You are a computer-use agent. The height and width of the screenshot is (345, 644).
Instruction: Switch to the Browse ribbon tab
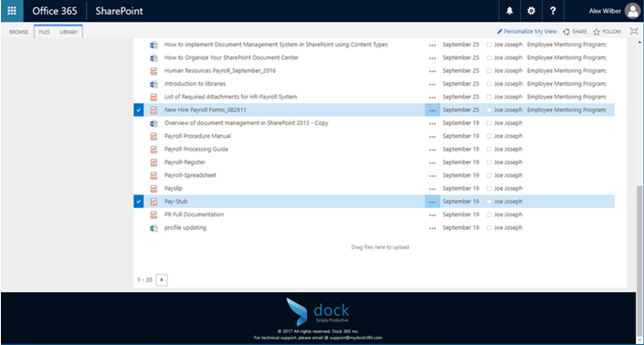click(19, 32)
